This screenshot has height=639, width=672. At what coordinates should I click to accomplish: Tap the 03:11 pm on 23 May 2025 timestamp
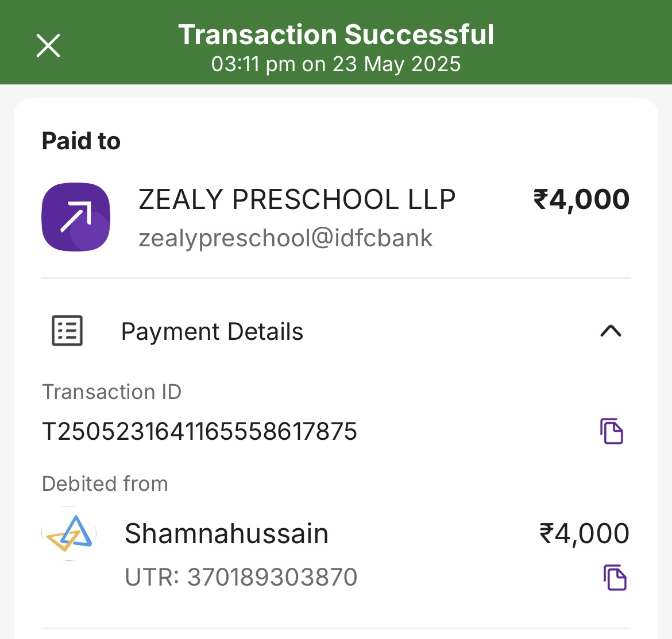(x=336, y=64)
